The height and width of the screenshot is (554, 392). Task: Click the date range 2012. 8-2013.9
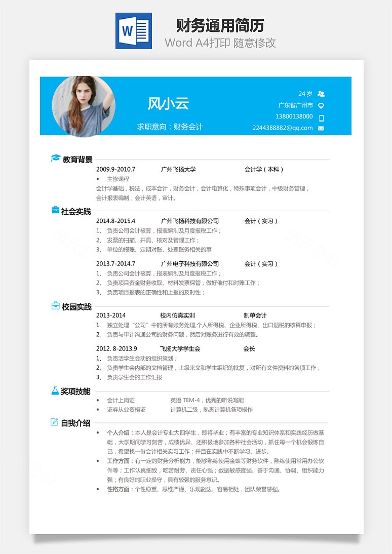116,349
